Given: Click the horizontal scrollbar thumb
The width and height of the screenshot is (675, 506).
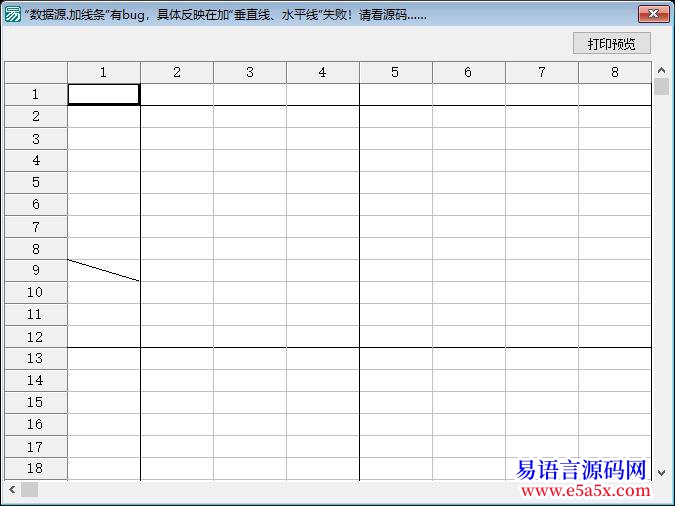Looking at the screenshot, I should (29, 489).
